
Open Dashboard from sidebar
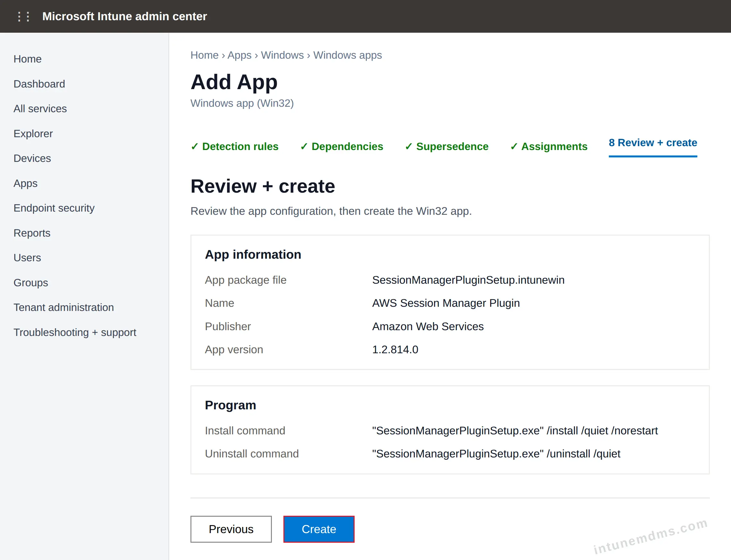pos(39,84)
